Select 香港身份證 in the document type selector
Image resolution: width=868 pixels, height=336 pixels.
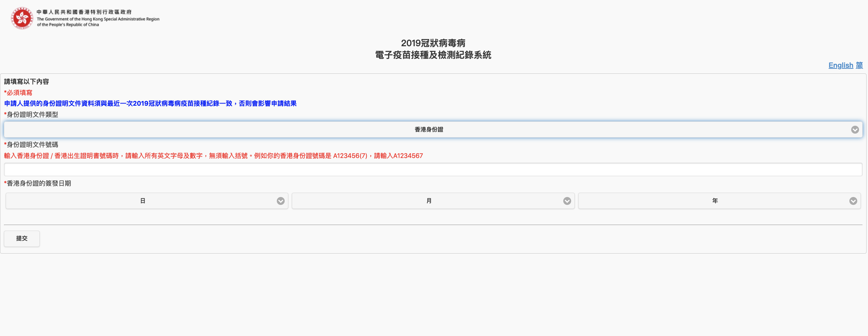coord(430,130)
